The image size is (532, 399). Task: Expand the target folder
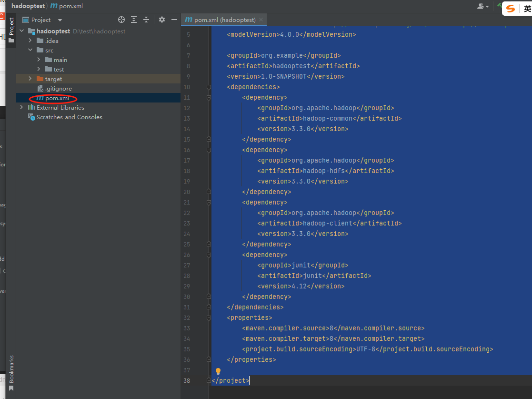tap(30, 79)
